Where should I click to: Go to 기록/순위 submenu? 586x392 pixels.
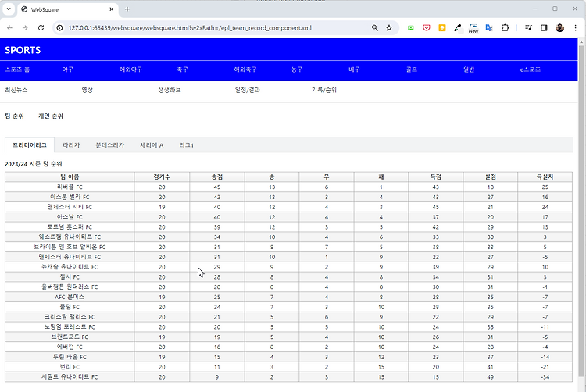tap(324, 90)
